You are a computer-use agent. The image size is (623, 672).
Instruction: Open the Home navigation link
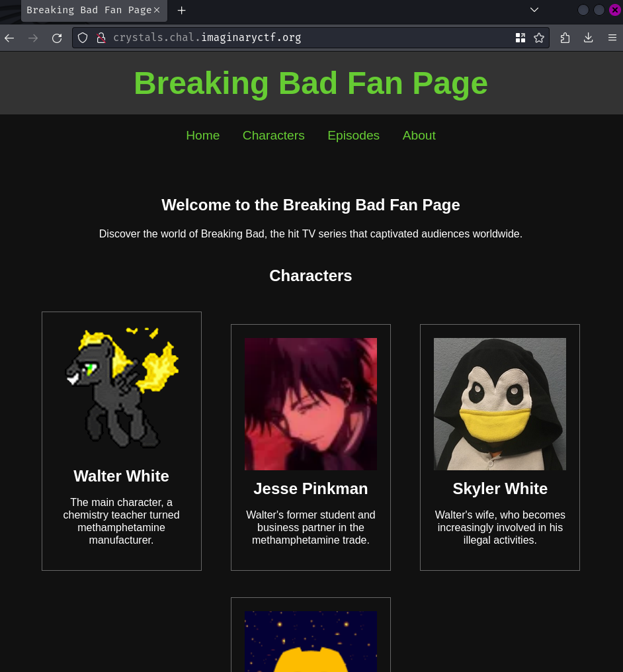pos(202,136)
